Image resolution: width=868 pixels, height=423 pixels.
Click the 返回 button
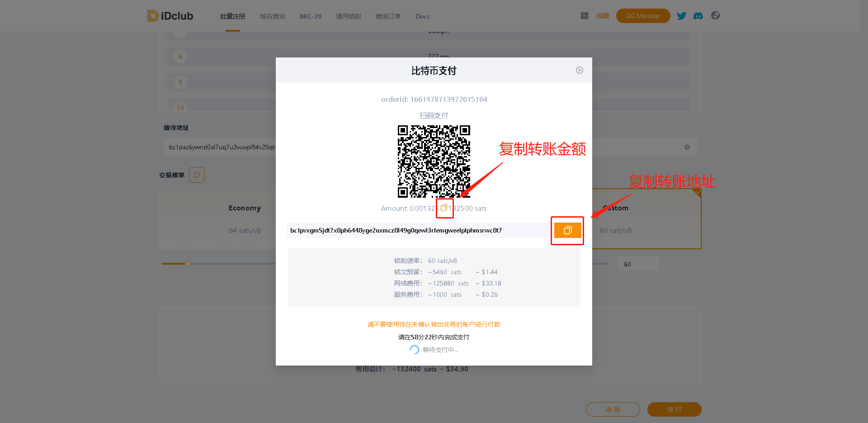(x=613, y=409)
